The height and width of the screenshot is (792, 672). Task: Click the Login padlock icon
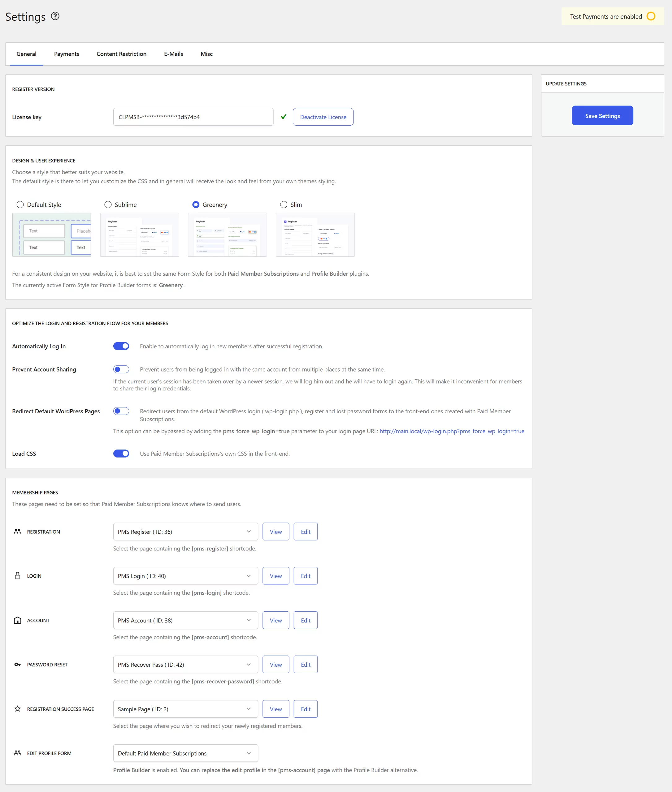pos(18,575)
